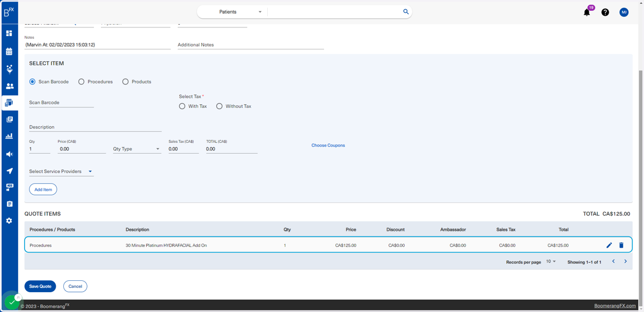Click the Qty input field
This screenshot has width=644, height=312.
[x=40, y=149]
